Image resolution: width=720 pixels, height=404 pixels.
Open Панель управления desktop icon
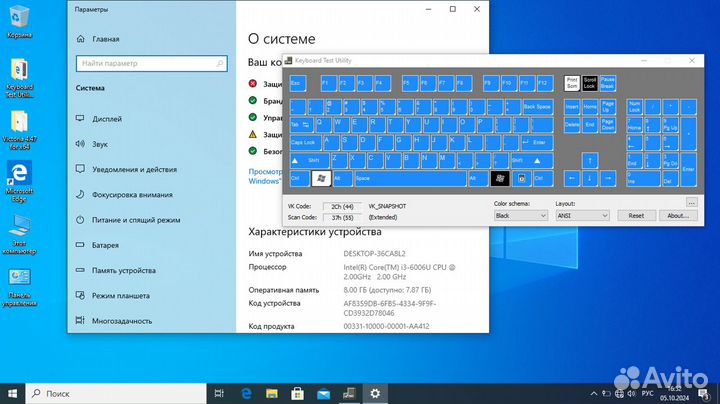pyautogui.click(x=19, y=287)
